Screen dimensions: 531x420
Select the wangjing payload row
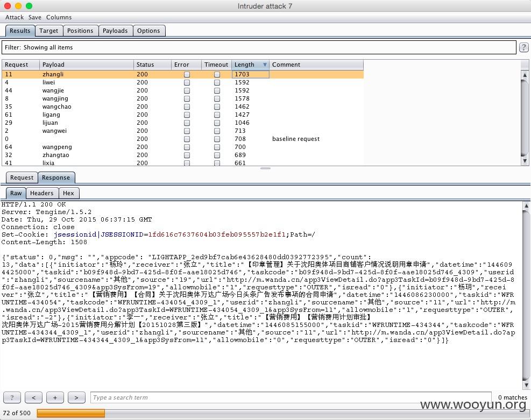(183, 99)
